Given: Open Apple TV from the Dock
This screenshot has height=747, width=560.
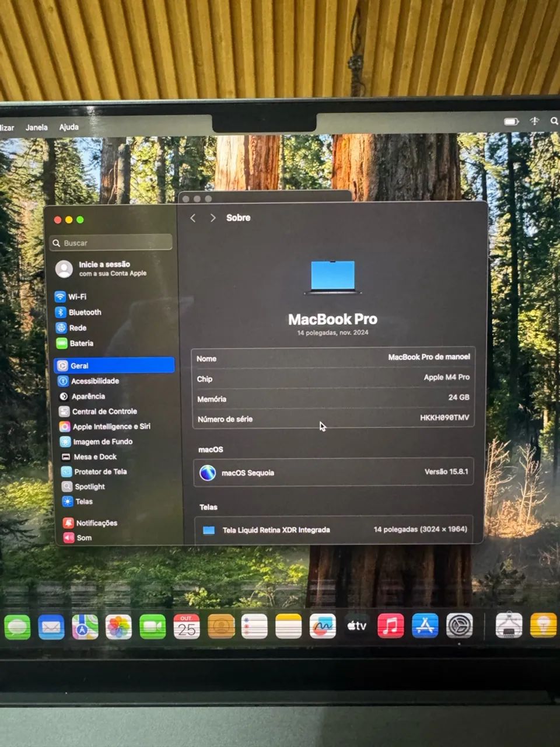Looking at the screenshot, I should (356, 626).
